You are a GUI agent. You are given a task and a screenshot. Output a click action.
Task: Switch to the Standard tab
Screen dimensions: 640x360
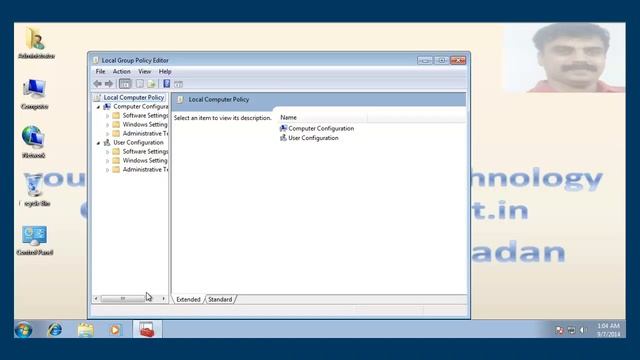click(x=220, y=299)
